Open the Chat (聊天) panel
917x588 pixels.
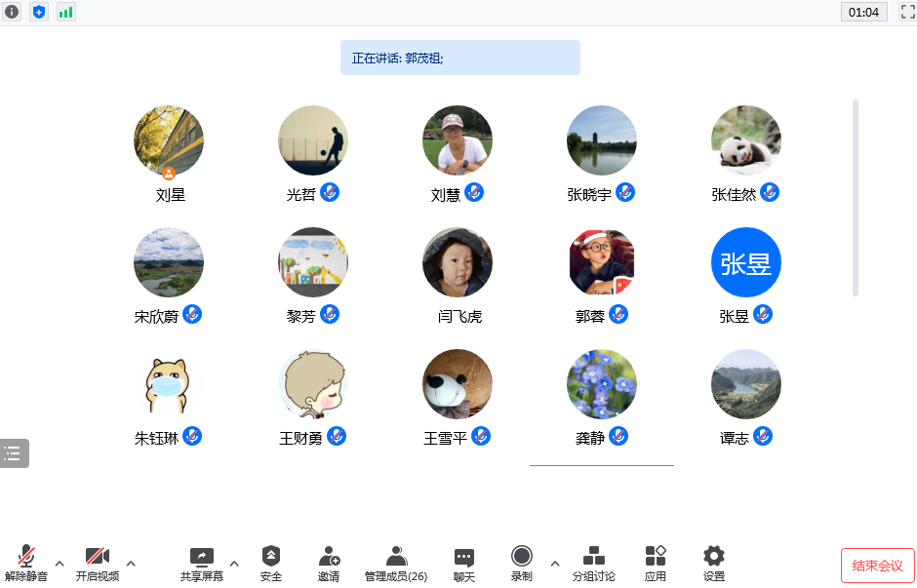[464, 564]
